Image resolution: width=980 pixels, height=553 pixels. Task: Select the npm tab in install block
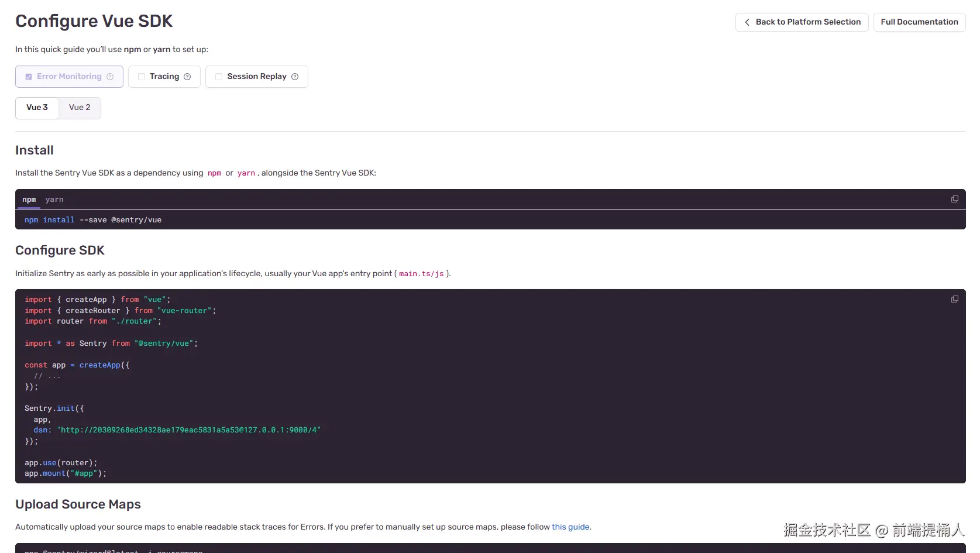pyautogui.click(x=29, y=199)
